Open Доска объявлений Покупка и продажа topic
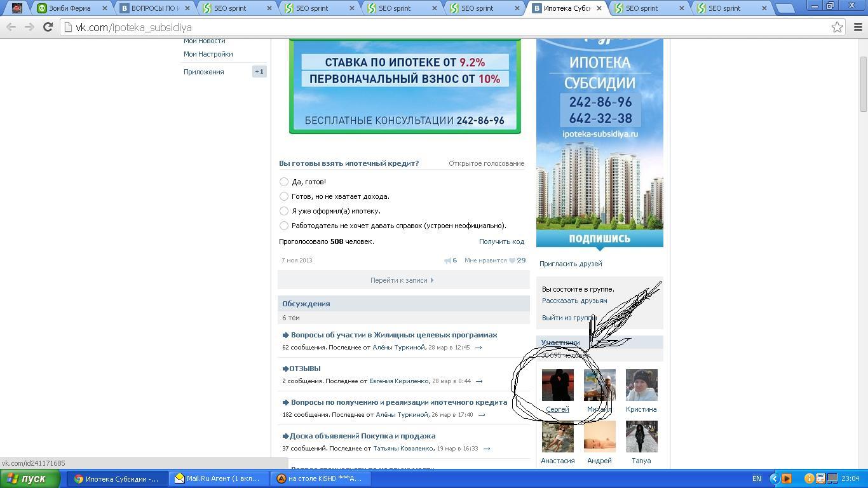This screenshot has height=488, width=868. pos(362,436)
